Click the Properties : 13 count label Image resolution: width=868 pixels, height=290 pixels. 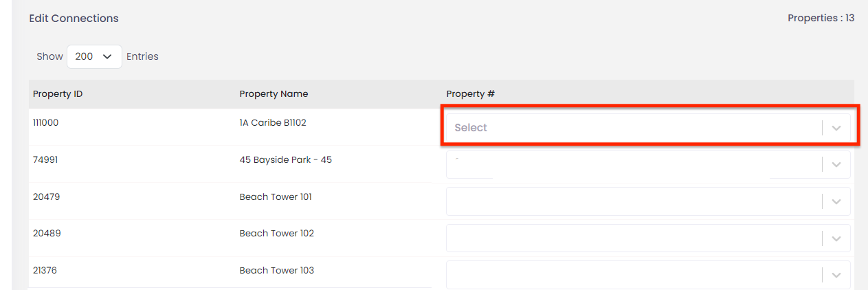click(821, 19)
